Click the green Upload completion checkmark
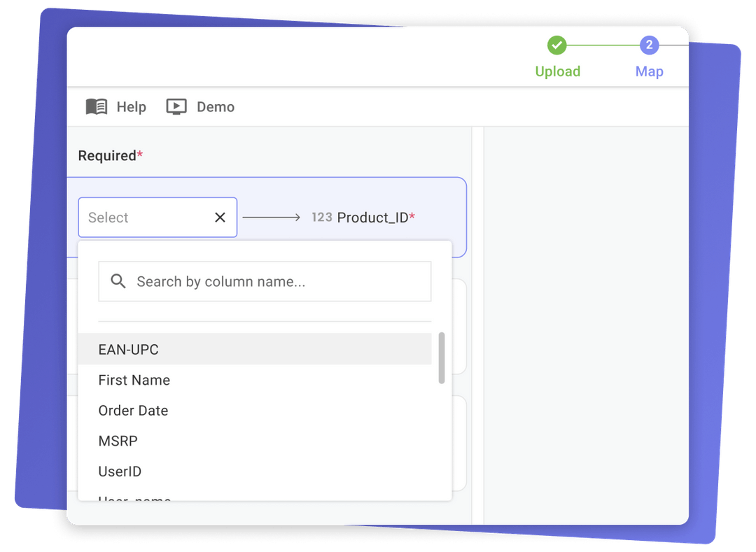Image resolution: width=756 pixels, height=552 pixels. click(557, 45)
